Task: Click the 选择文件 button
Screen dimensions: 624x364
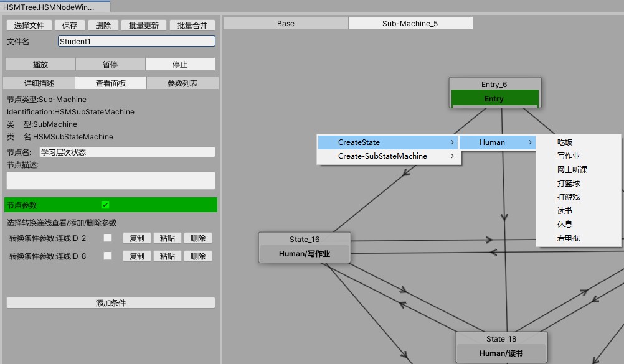Action: pos(29,26)
